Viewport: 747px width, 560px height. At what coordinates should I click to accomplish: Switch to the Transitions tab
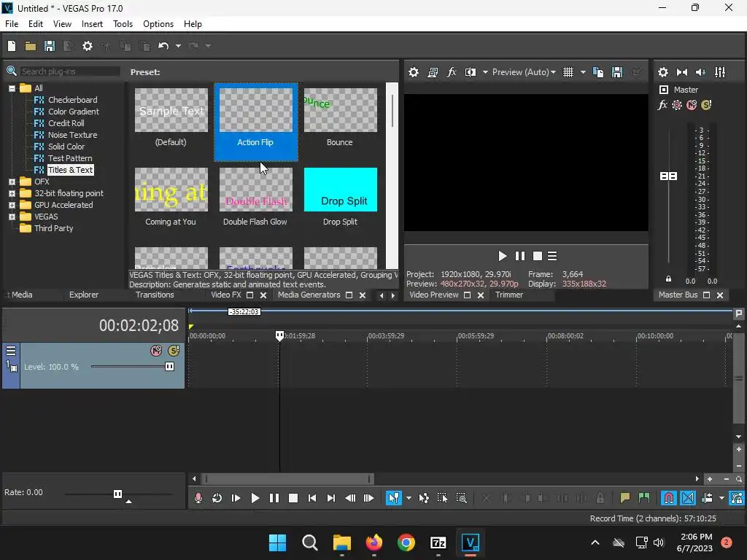click(155, 295)
